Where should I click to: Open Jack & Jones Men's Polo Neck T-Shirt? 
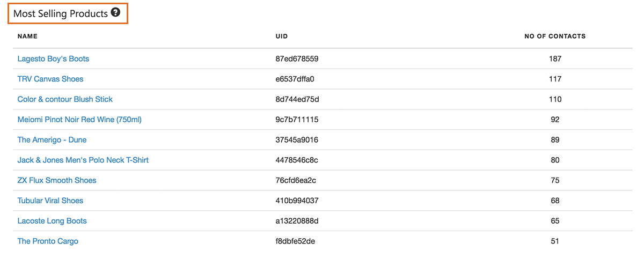(x=83, y=160)
